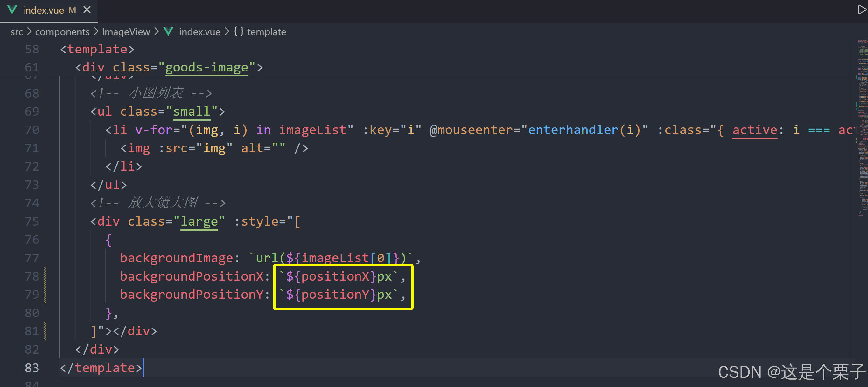Click the braces icon before template breadcrumb

point(239,31)
